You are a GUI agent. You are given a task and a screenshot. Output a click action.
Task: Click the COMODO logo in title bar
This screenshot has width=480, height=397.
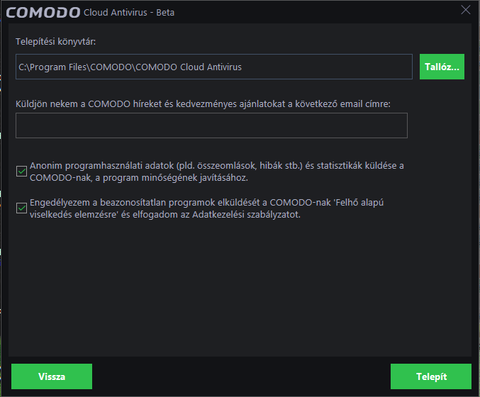(43, 13)
